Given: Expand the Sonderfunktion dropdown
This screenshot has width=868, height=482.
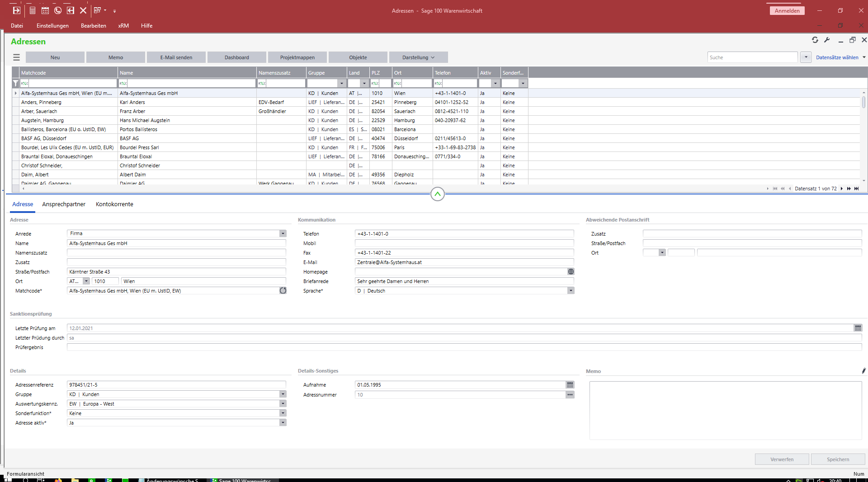Looking at the screenshot, I should pos(283,413).
